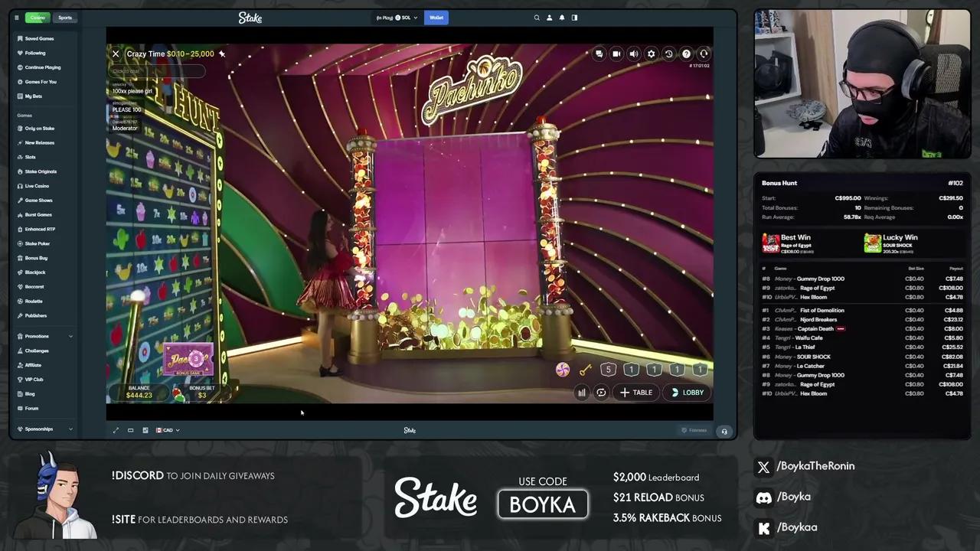Click the + TABLE button
The height and width of the screenshot is (551, 980).
pos(636,393)
